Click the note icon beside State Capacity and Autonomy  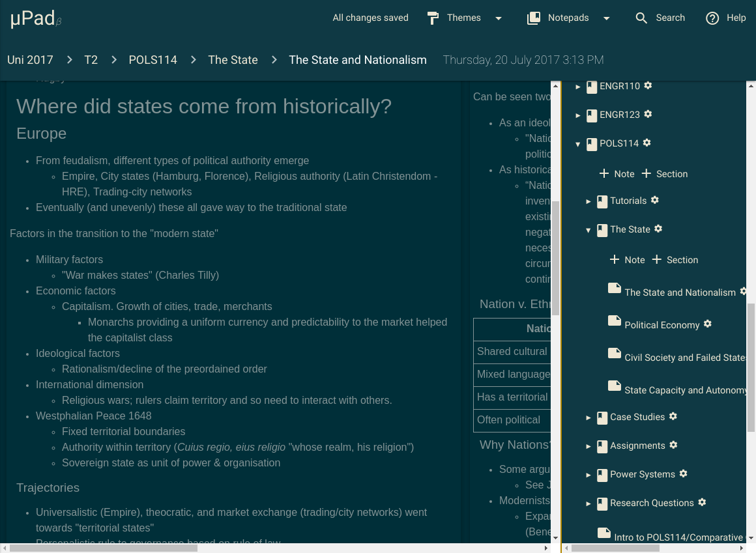pyautogui.click(x=614, y=386)
